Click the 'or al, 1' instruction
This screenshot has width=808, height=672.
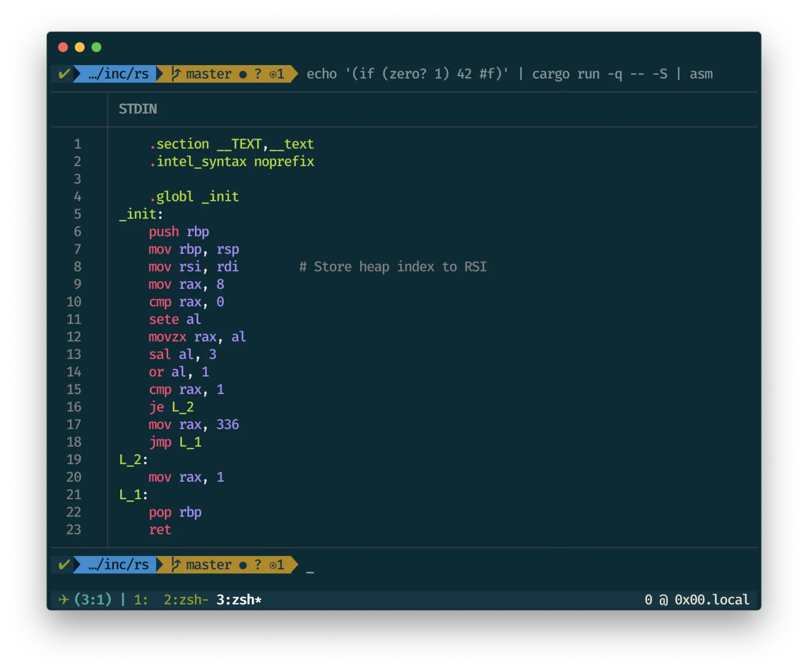(x=179, y=372)
